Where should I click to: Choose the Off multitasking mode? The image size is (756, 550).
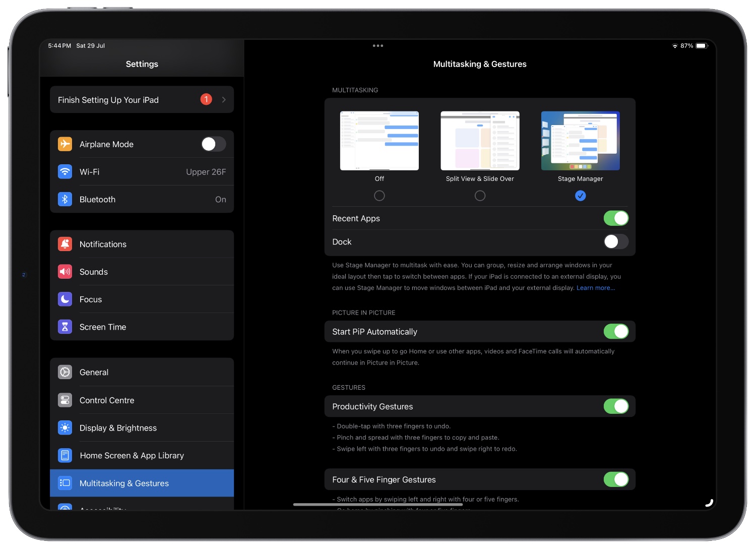(x=379, y=196)
